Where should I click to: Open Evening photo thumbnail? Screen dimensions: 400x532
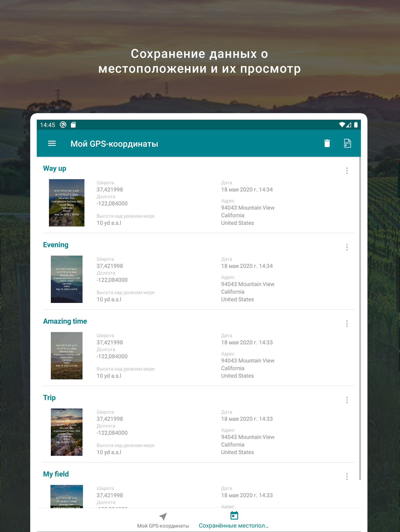tap(67, 279)
